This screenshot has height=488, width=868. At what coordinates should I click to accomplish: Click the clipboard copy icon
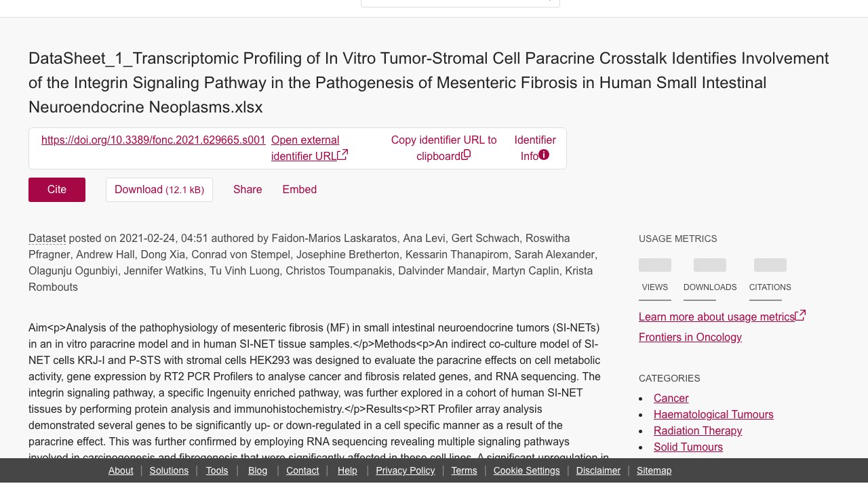(466, 155)
